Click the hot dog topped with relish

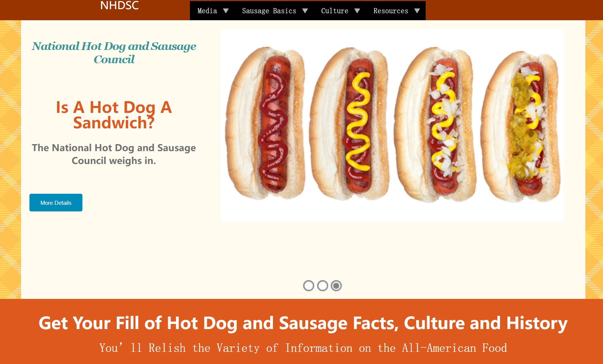pos(521,126)
